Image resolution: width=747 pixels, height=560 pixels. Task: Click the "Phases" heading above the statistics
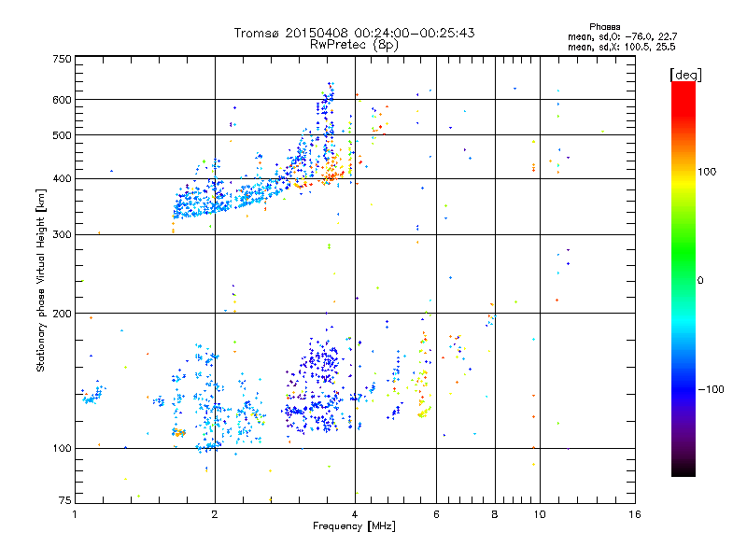[x=604, y=27]
